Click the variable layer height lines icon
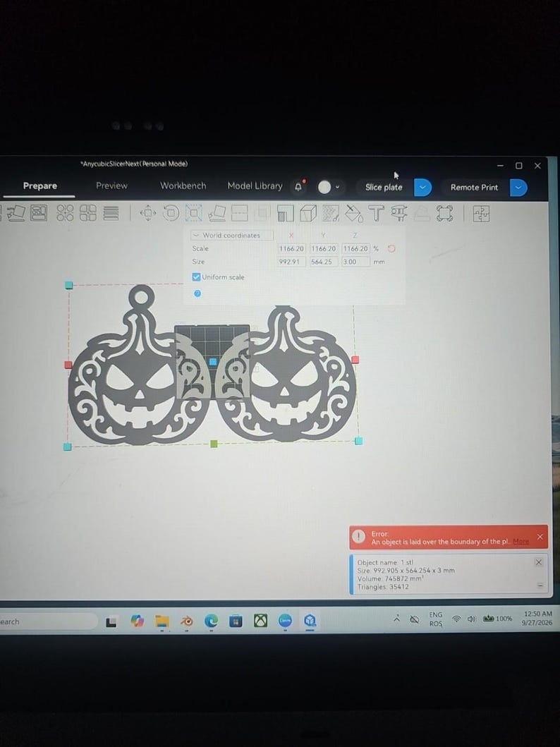560x747 pixels. [x=111, y=213]
